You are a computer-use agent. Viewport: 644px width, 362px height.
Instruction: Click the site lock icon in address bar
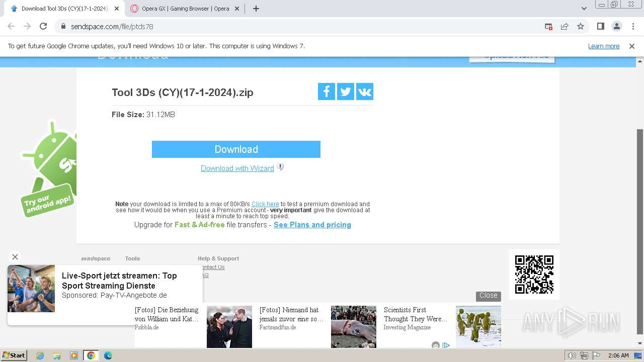pos(63,26)
